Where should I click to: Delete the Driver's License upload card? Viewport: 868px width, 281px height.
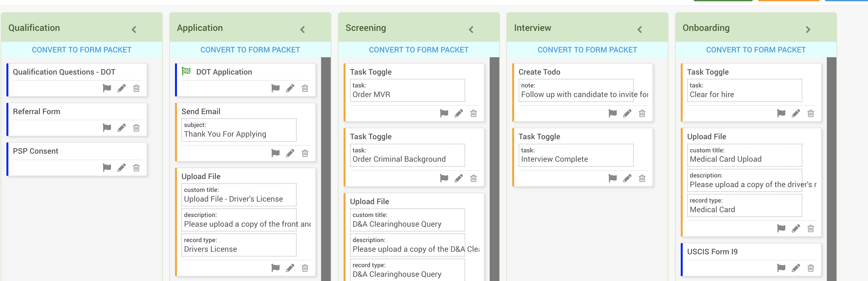[x=305, y=268]
